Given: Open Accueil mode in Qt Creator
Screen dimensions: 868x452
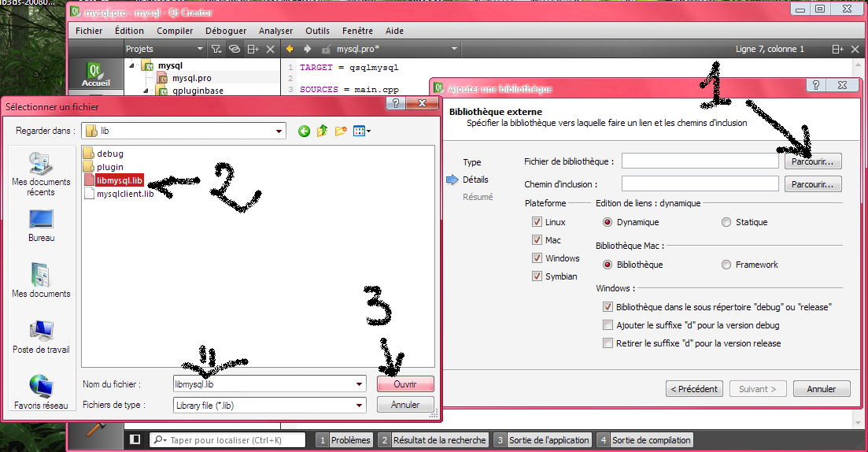Looking at the screenshot, I should coord(96,74).
